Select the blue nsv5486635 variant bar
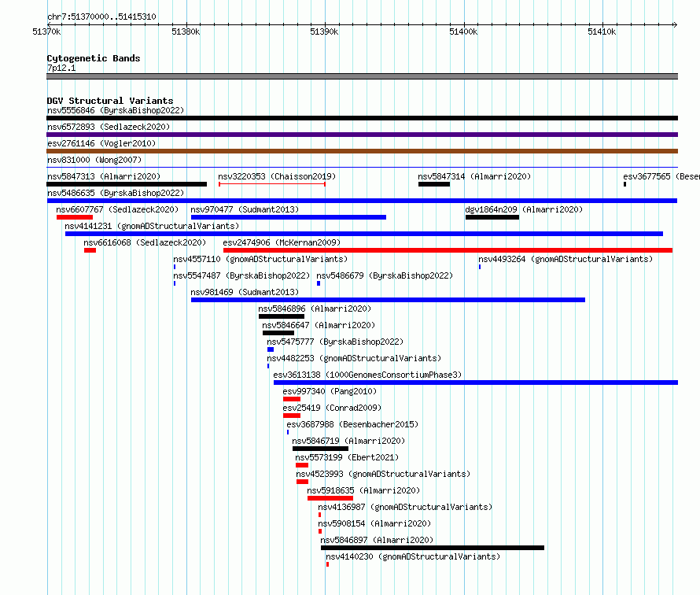The height and width of the screenshot is (595, 700). pyautogui.click(x=362, y=201)
